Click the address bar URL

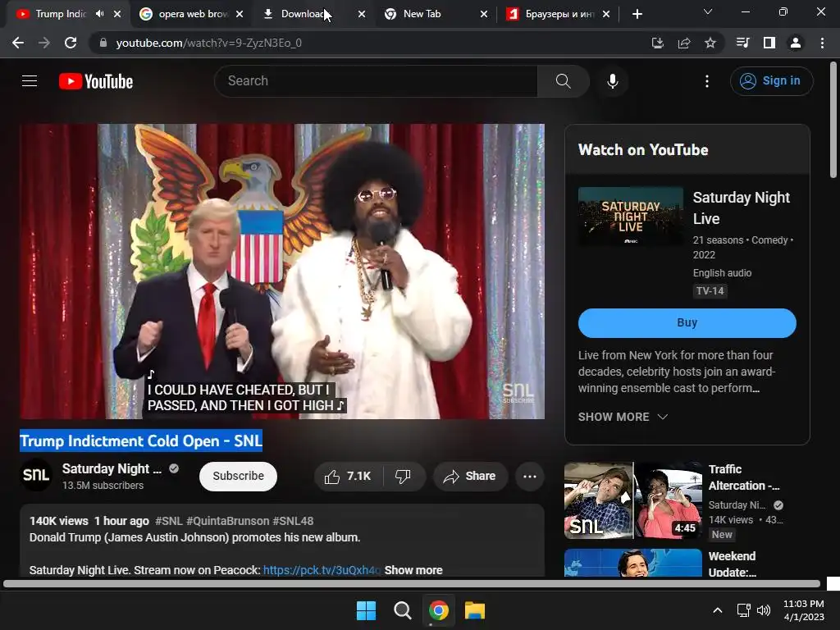[x=209, y=43]
